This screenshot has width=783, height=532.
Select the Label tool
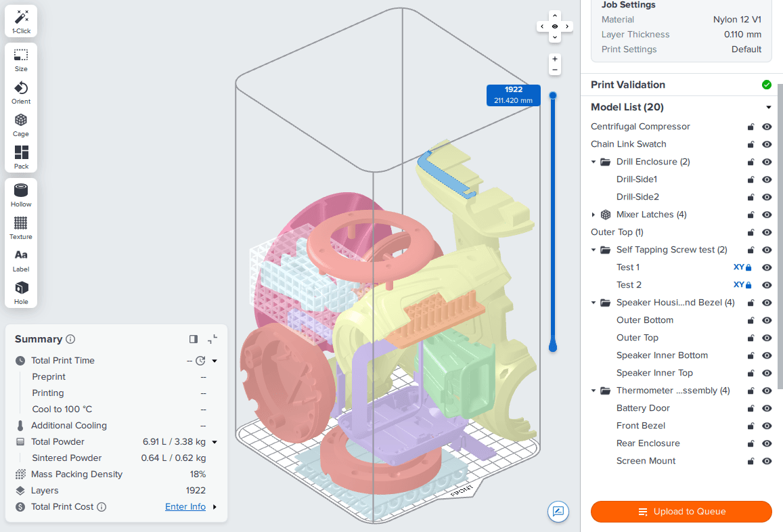[x=21, y=260]
